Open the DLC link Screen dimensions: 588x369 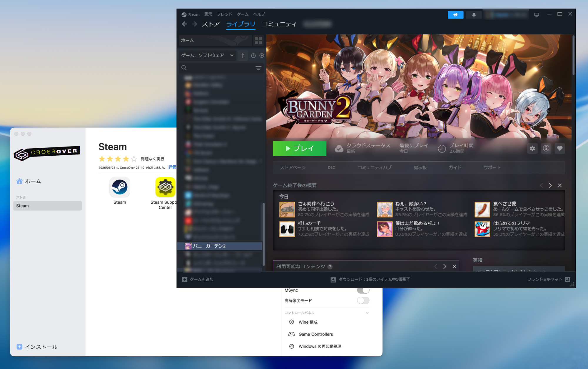331,167
